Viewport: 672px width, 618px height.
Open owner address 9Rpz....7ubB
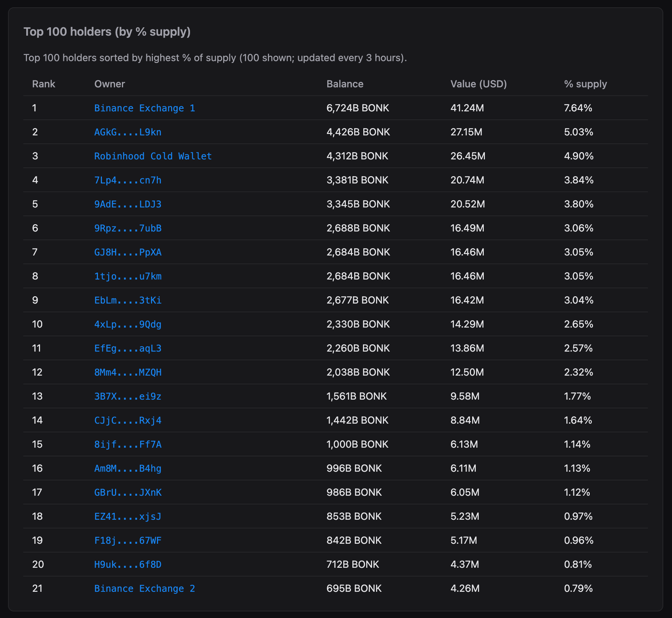click(x=128, y=228)
